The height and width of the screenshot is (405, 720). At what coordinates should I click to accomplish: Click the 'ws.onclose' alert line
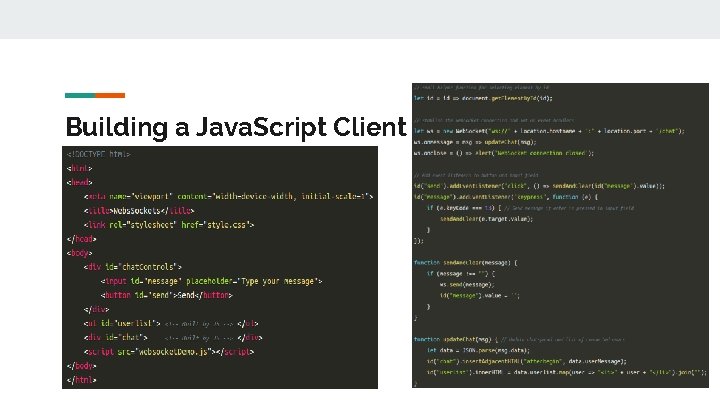click(x=504, y=153)
